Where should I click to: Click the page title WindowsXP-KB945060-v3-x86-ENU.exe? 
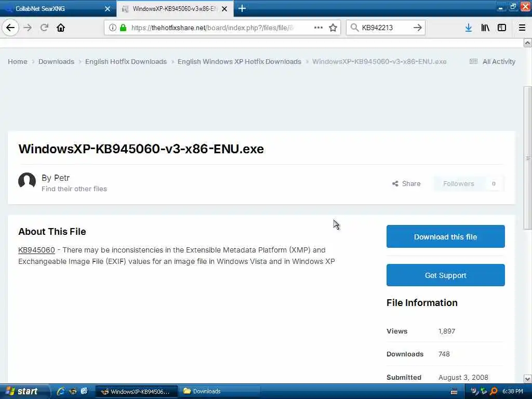click(x=141, y=149)
